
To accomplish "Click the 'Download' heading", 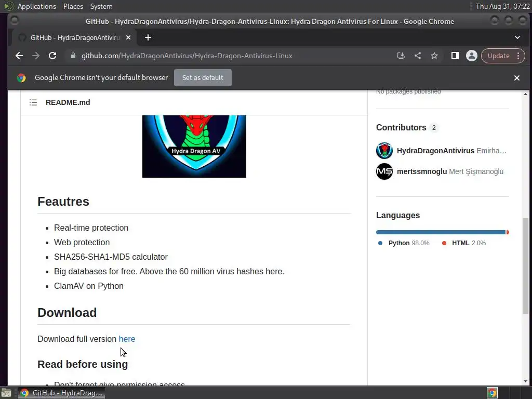I will [67, 312].
